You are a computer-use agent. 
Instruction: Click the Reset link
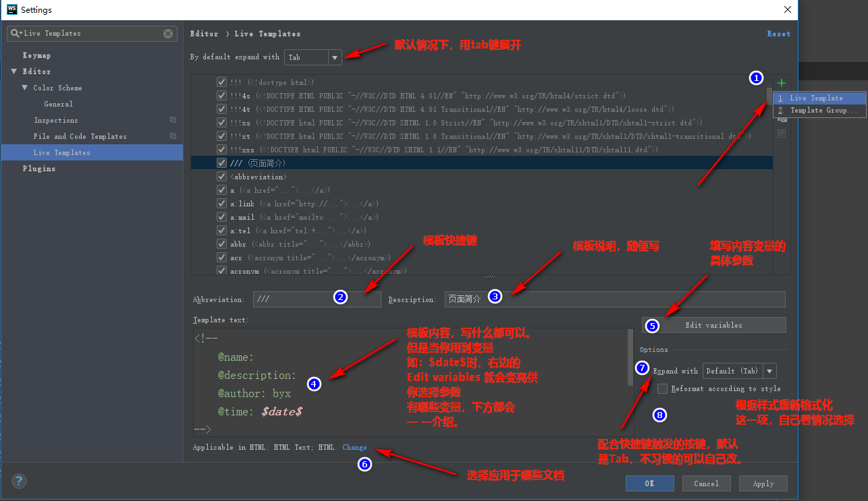click(778, 34)
